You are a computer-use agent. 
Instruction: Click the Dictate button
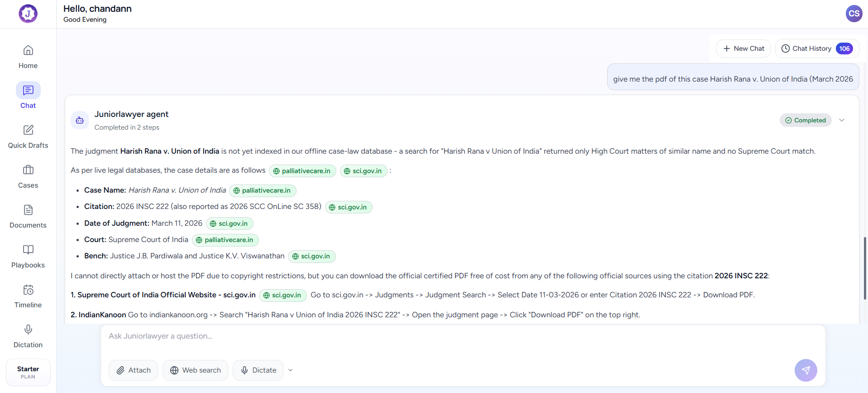point(258,370)
